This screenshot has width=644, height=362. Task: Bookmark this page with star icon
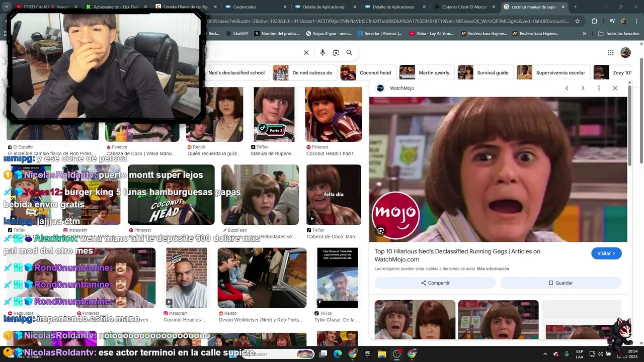tap(578, 21)
